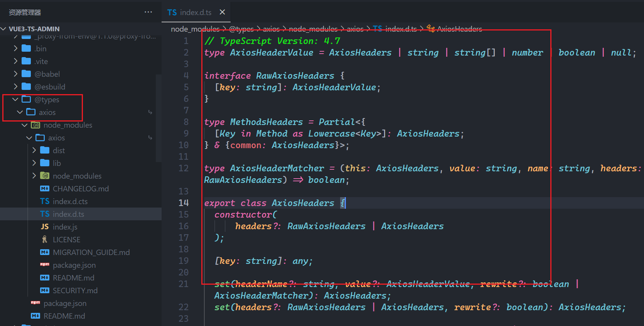This screenshot has width=644, height=326.
Task: Select the @types breadcrumb segment
Action: coord(241,29)
